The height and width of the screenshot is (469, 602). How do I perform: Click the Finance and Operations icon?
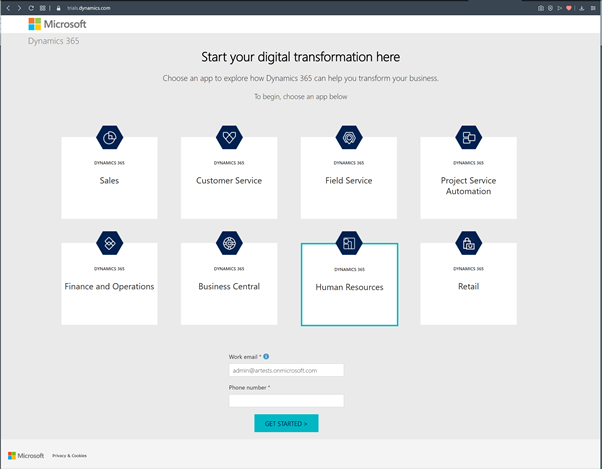pyautogui.click(x=109, y=243)
